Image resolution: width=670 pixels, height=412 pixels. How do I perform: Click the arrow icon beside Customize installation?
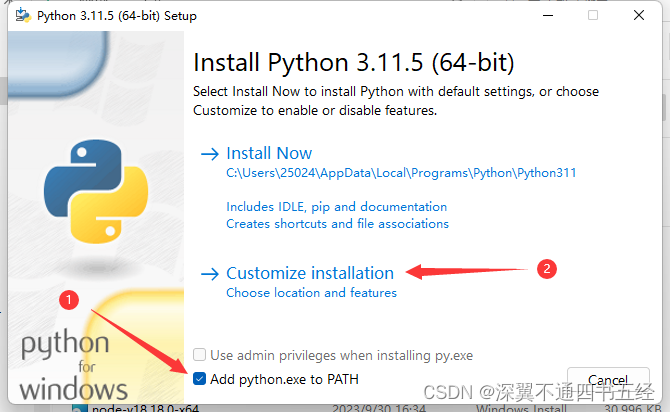click(x=210, y=274)
